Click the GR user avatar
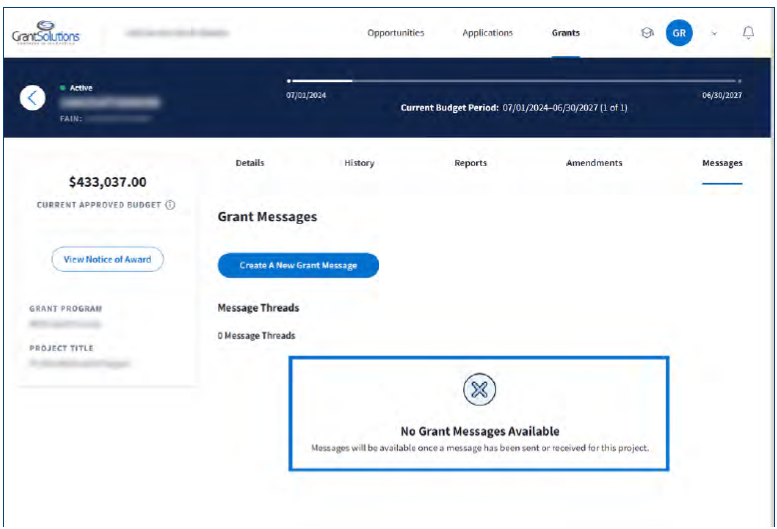 tap(679, 33)
